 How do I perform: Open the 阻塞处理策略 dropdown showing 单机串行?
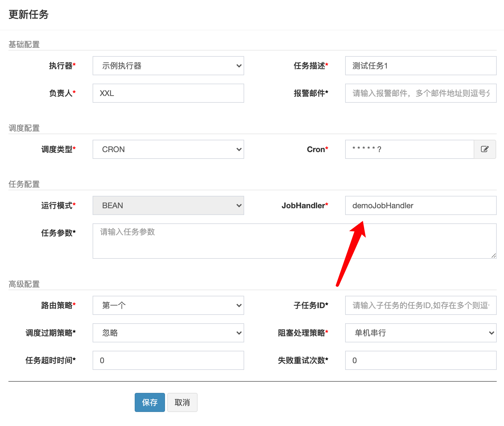420,333
